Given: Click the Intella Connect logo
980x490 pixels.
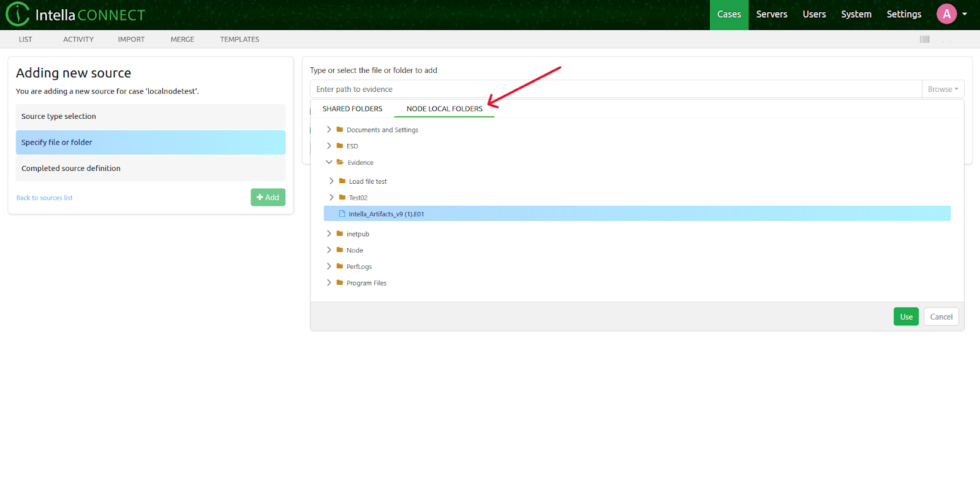Looking at the screenshot, I should coord(75,15).
